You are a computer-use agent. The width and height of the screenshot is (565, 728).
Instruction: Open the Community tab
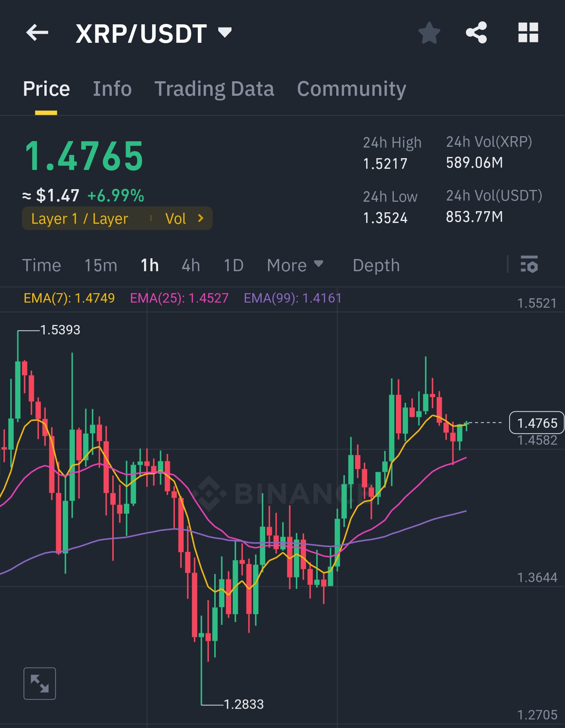coord(352,89)
